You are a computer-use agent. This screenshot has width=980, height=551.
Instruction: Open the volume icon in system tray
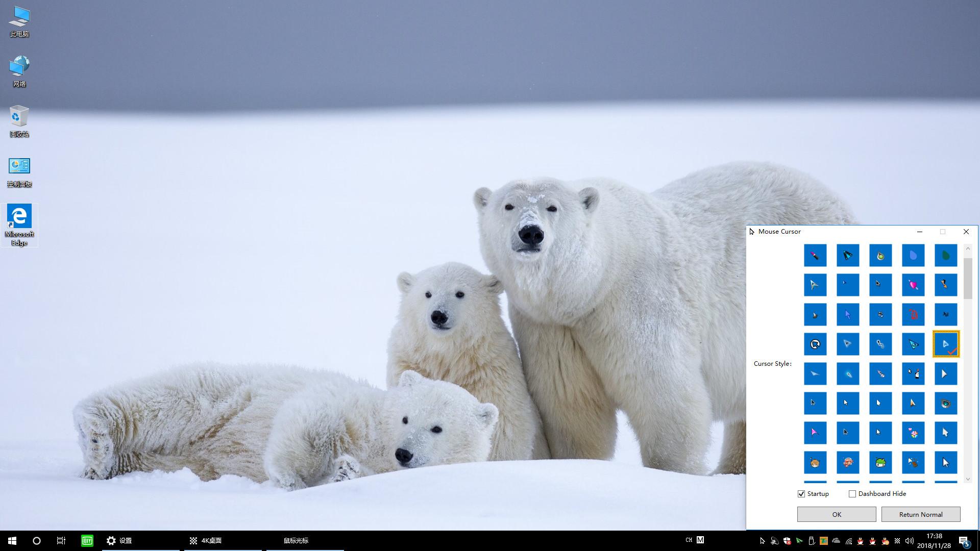pyautogui.click(x=909, y=541)
